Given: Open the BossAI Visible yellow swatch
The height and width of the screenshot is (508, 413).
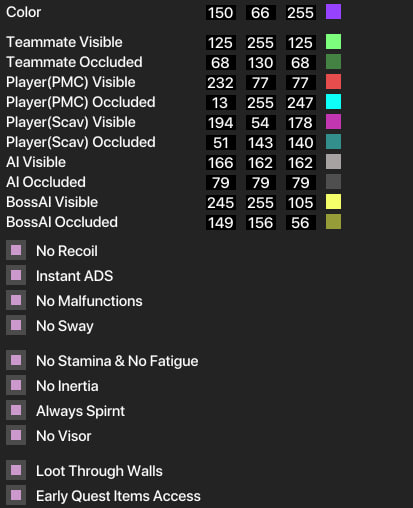Looking at the screenshot, I should (333, 202).
